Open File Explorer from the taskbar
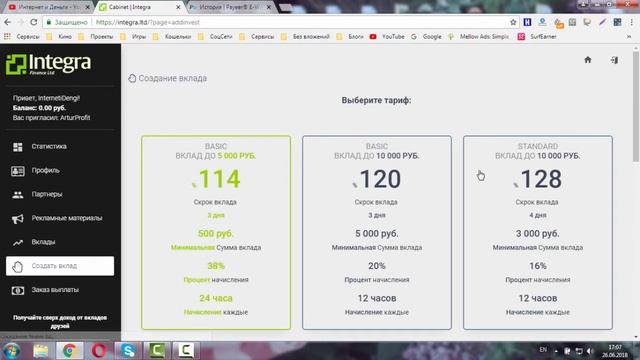Screen dimensions: 640x360 click(40, 351)
